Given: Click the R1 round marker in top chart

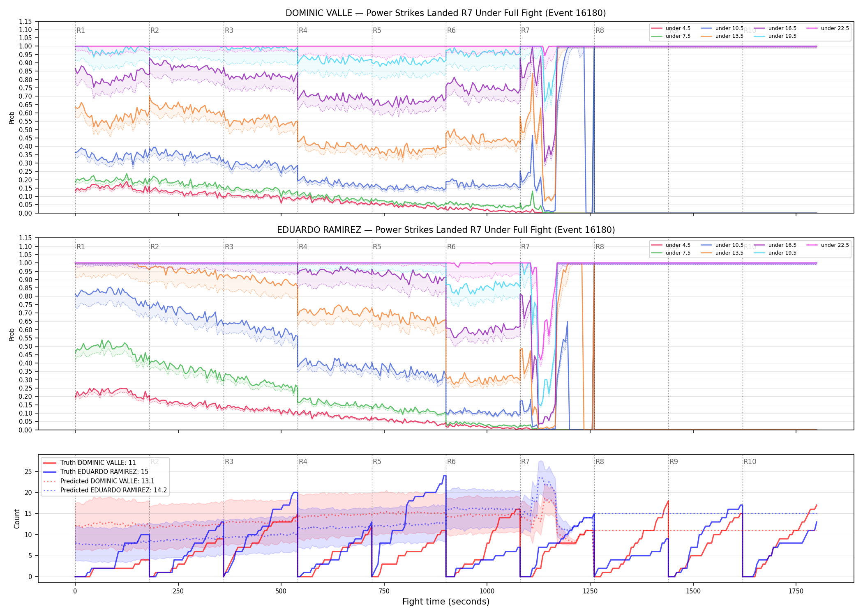Looking at the screenshot, I should pyautogui.click(x=81, y=30).
